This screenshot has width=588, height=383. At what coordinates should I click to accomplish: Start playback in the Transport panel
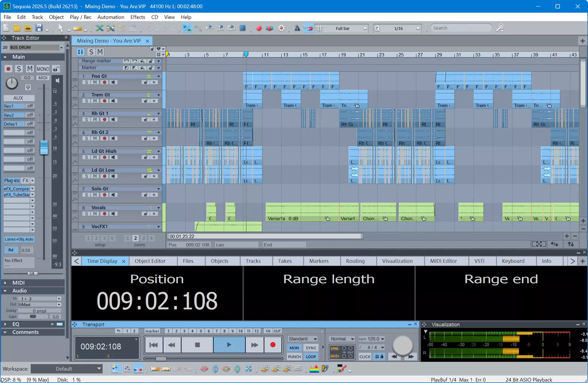tap(229, 345)
